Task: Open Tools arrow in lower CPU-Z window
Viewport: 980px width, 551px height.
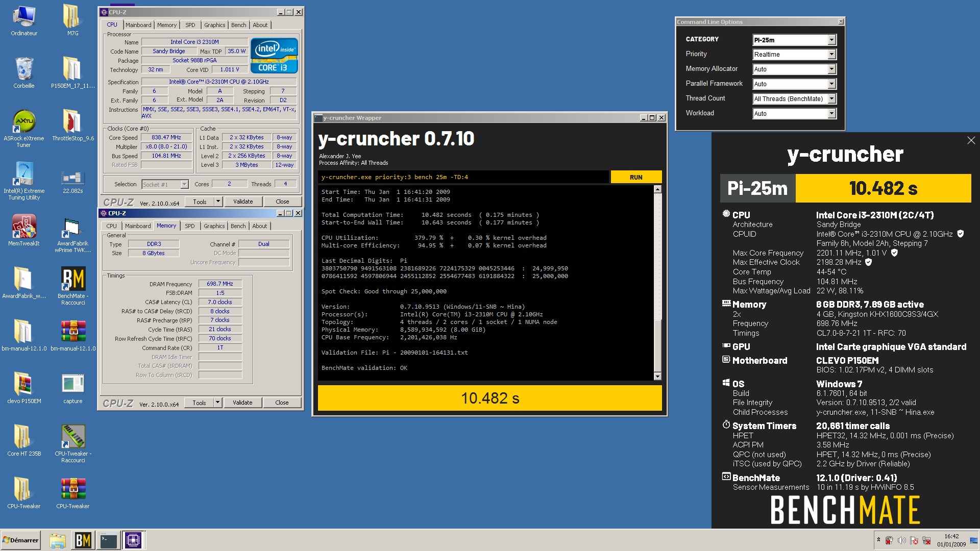Action: 217,403
